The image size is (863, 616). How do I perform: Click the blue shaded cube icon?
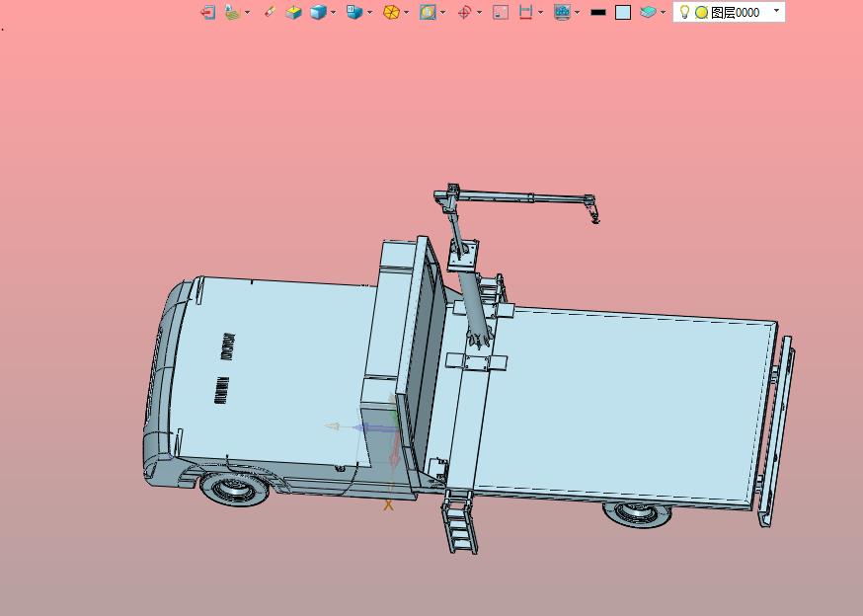coord(318,12)
